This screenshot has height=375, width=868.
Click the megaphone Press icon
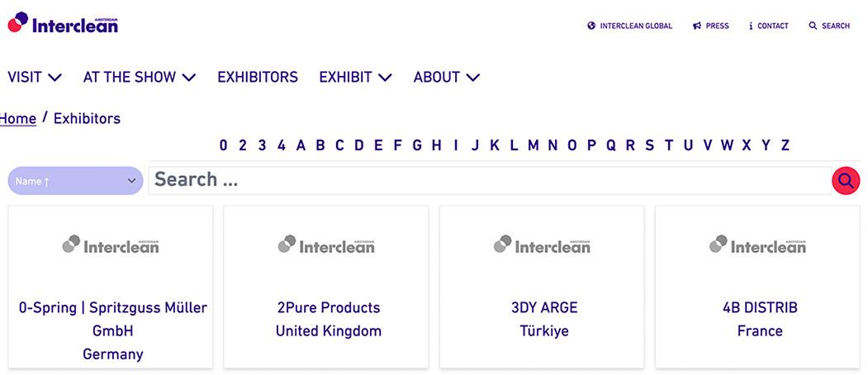pyautogui.click(x=697, y=26)
